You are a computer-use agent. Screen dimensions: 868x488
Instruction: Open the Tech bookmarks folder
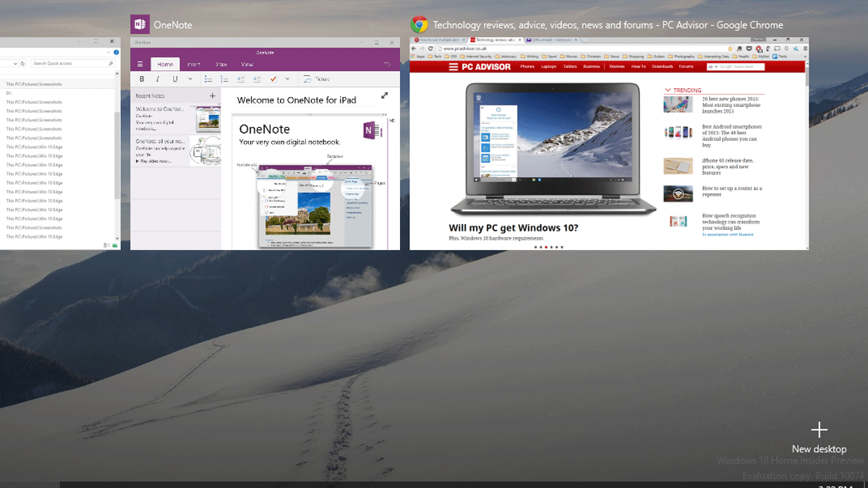tap(435, 56)
